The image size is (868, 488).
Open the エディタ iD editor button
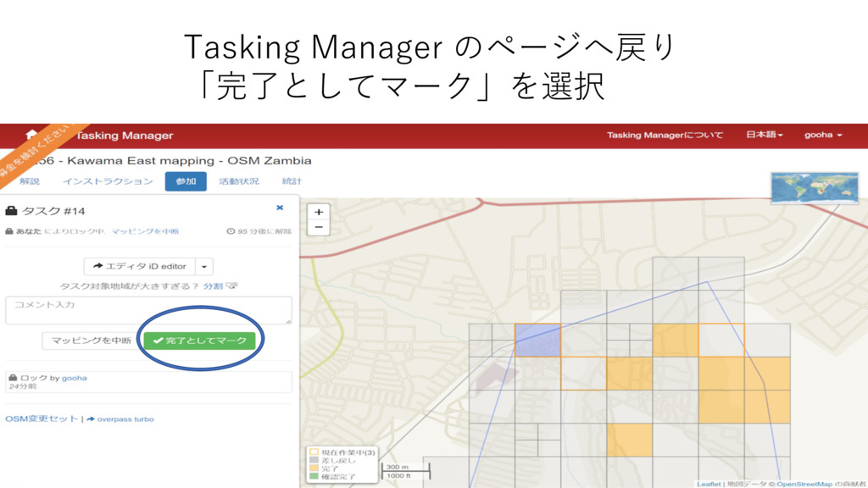click(140, 266)
